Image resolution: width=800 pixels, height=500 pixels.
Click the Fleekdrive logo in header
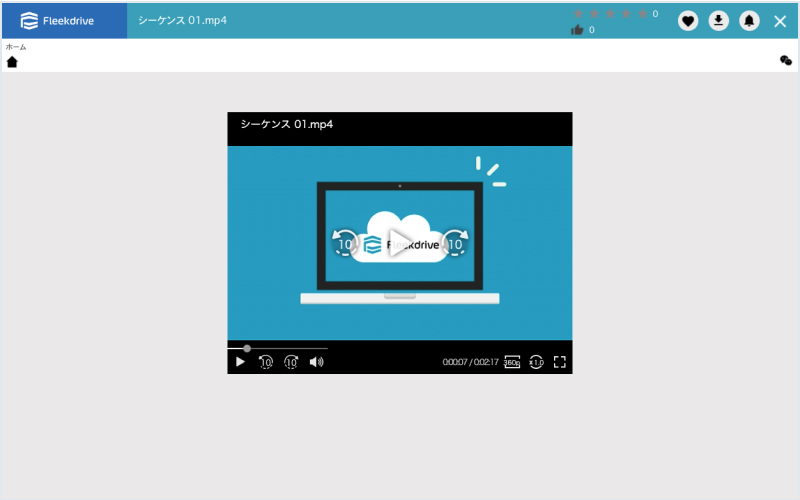(57, 21)
